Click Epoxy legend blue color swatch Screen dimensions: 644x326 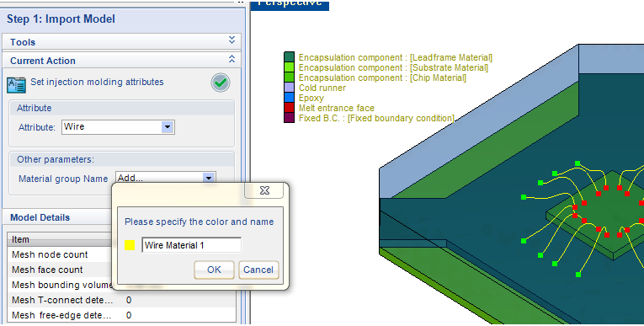coord(289,98)
